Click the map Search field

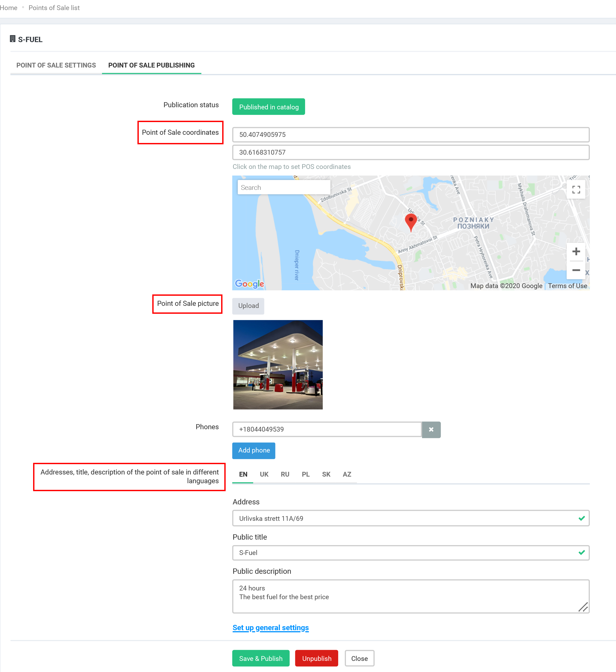coord(284,187)
